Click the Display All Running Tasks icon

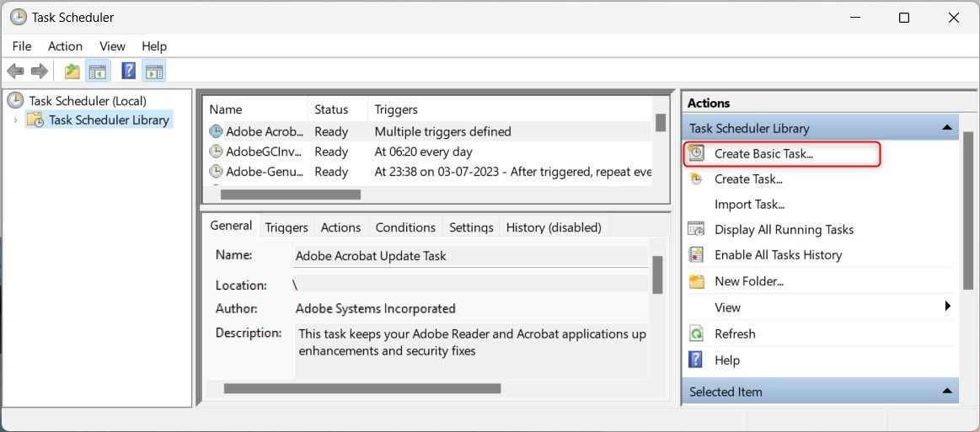[696, 229]
